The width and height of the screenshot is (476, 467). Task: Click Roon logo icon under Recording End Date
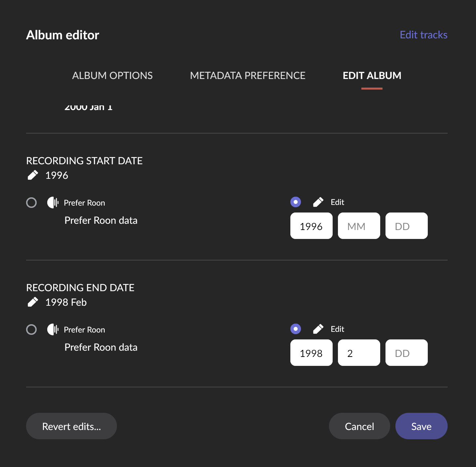pos(53,330)
